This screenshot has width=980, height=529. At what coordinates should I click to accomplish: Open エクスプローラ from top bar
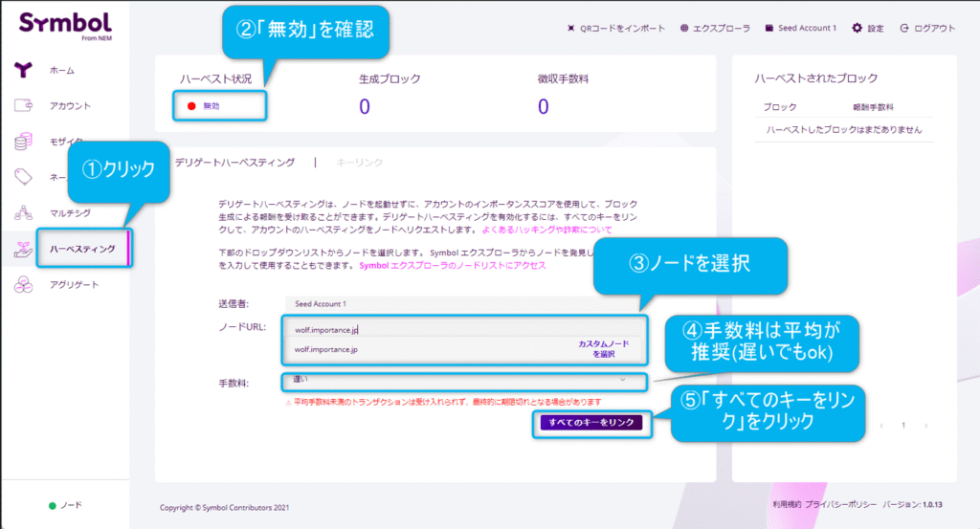click(x=722, y=28)
